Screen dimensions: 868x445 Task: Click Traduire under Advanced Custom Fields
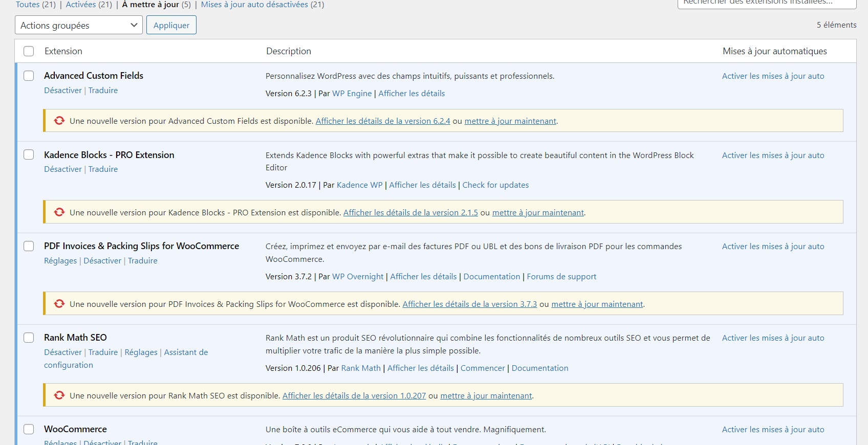click(103, 90)
